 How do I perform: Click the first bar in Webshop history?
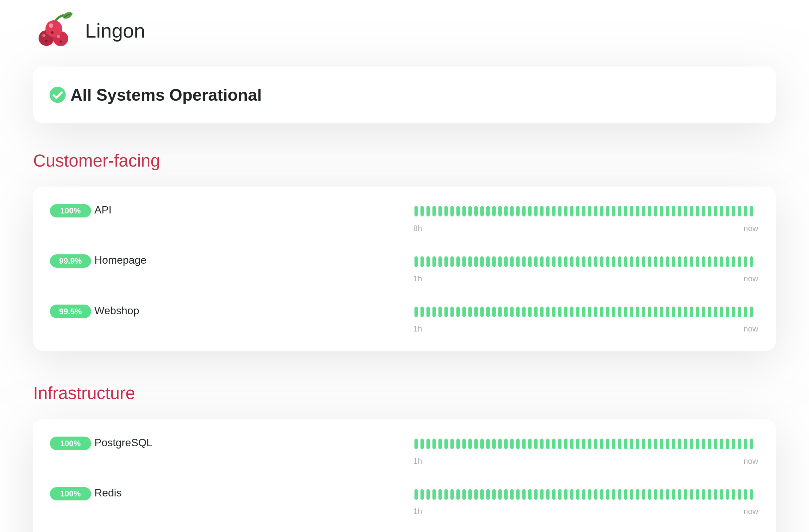[416, 312]
